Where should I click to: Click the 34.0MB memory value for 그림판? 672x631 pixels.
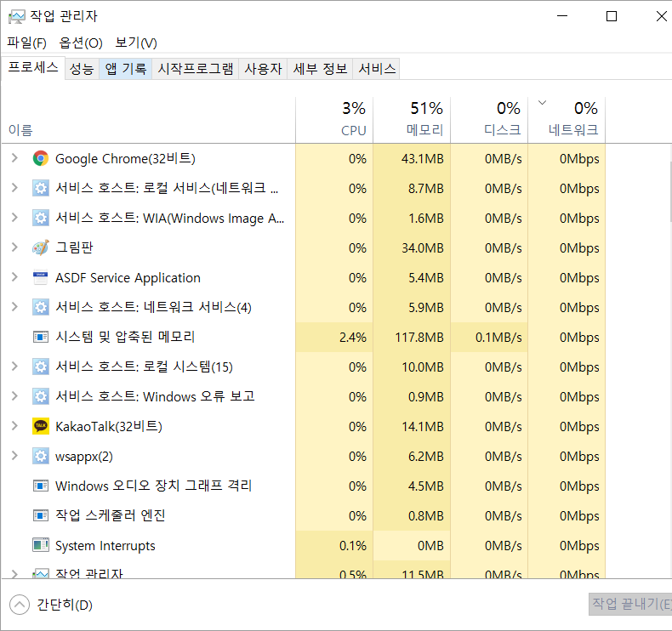[x=422, y=248]
